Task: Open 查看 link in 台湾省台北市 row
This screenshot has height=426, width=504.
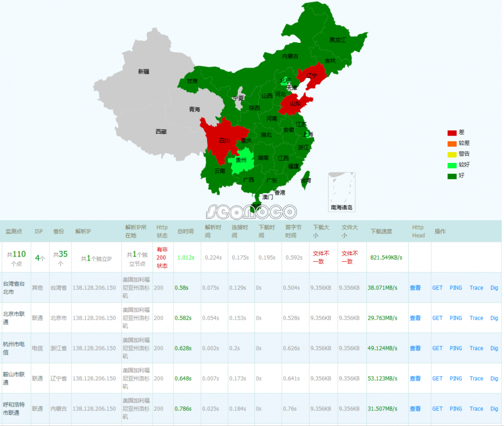Action: [415, 288]
